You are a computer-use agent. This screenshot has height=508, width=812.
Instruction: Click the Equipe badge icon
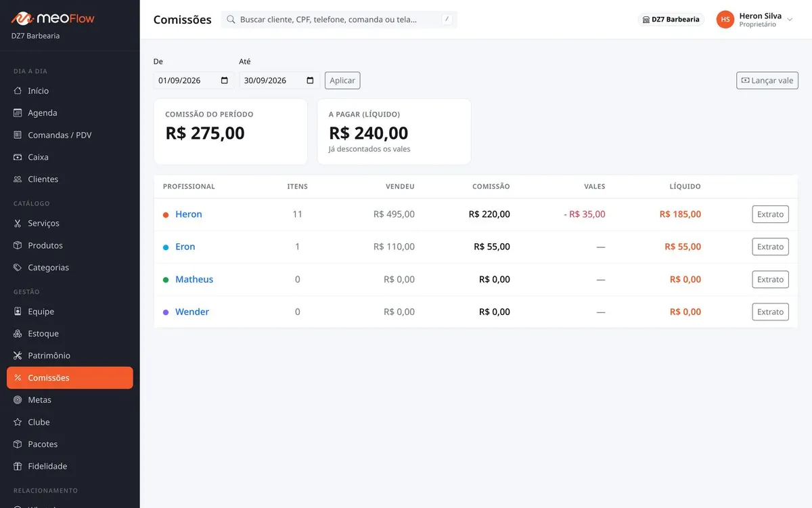(x=18, y=312)
